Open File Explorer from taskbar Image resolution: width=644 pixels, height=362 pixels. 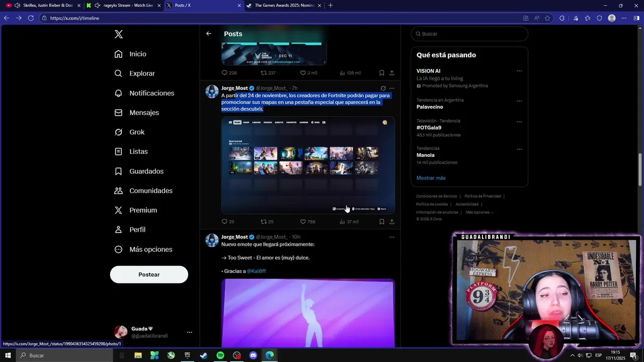coord(138,355)
